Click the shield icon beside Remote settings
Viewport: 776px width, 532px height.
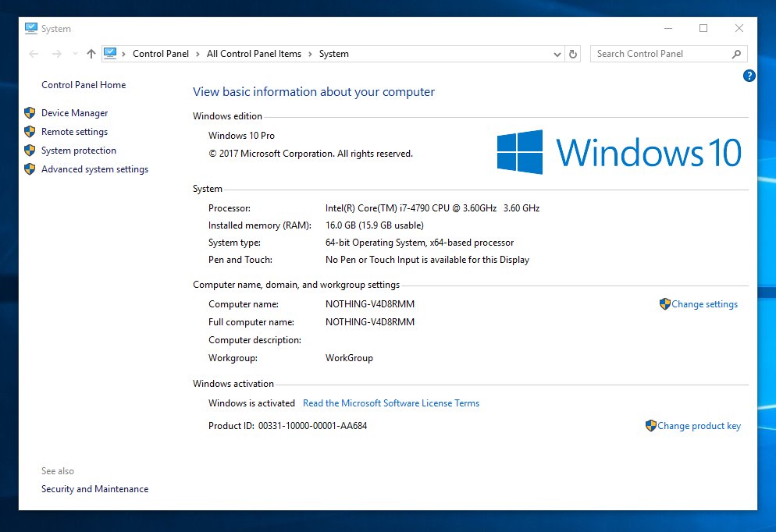click(x=30, y=132)
